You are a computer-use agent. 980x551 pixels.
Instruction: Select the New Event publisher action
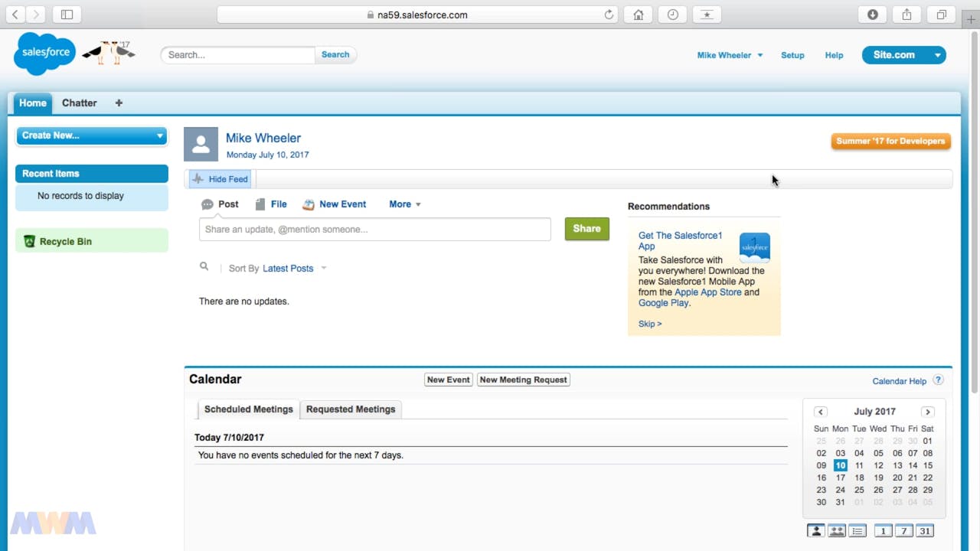click(335, 204)
